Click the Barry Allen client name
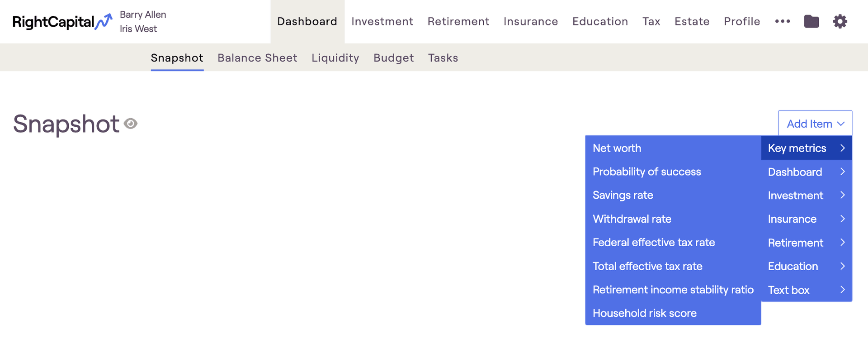Screen dimensions: 868x349 tap(143, 14)
